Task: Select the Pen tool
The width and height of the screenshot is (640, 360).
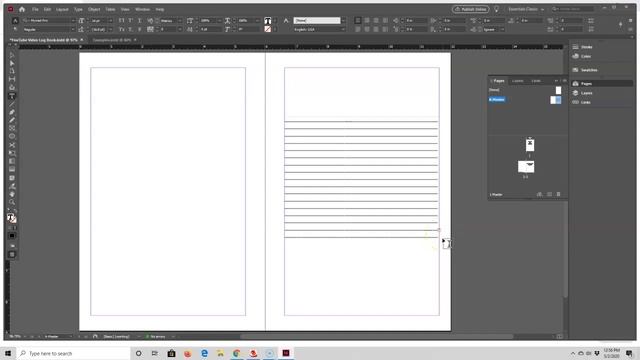Action: [x=12, y=112]
